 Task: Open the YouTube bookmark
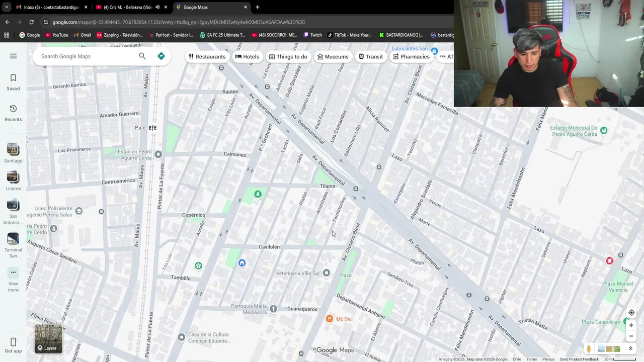point(56,35)
